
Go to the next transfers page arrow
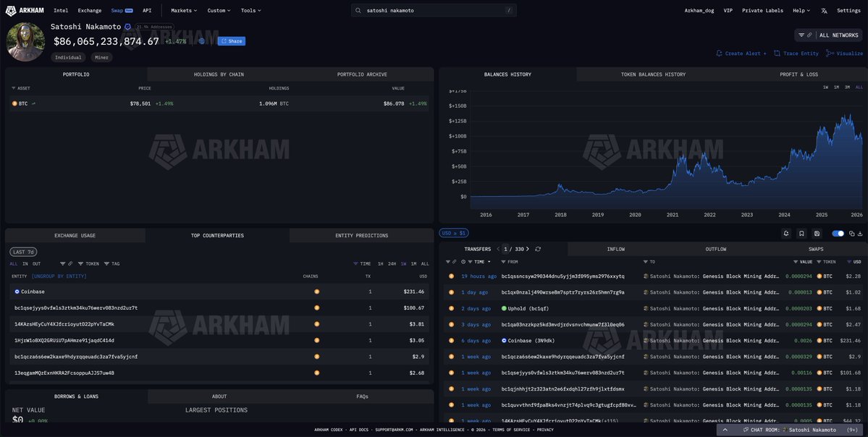(528, 249)
